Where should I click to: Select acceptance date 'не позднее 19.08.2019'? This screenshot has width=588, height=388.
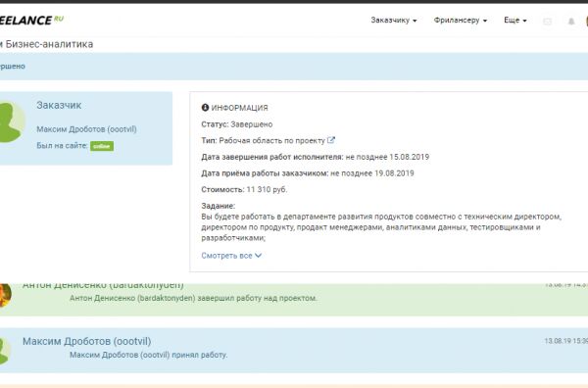(x=372, y=173)
